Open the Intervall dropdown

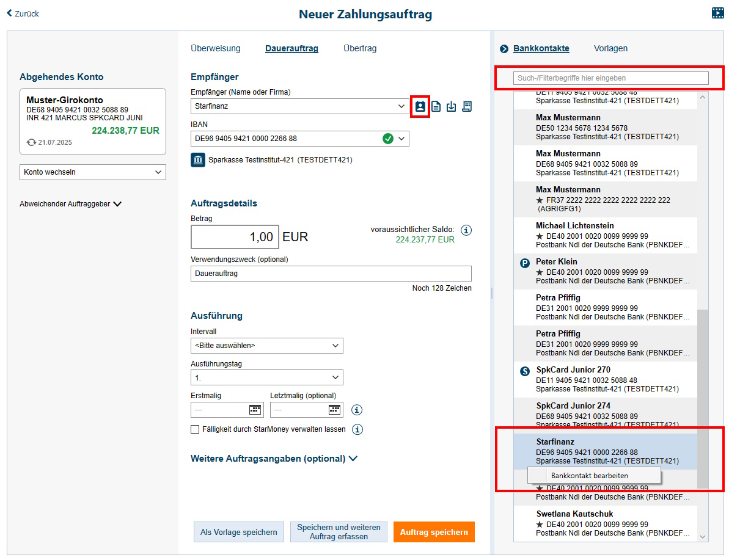coord(267,345)
